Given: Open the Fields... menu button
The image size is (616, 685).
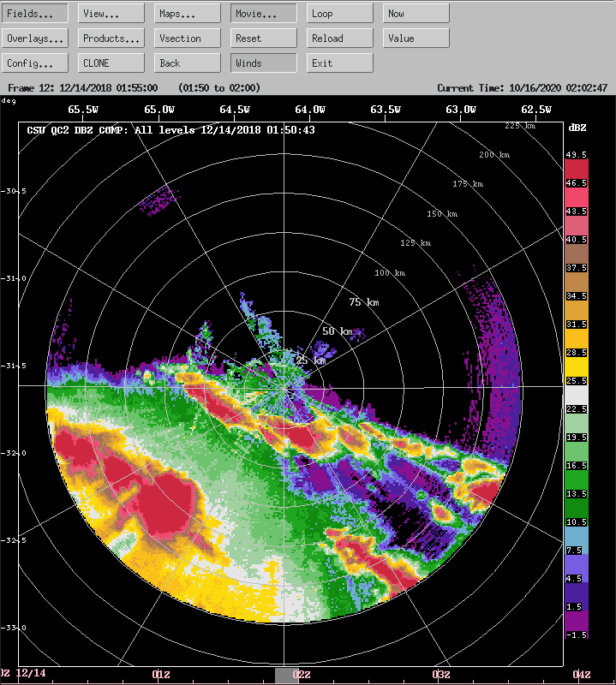Looking at the screenshot, I should (x=35, y=14).
